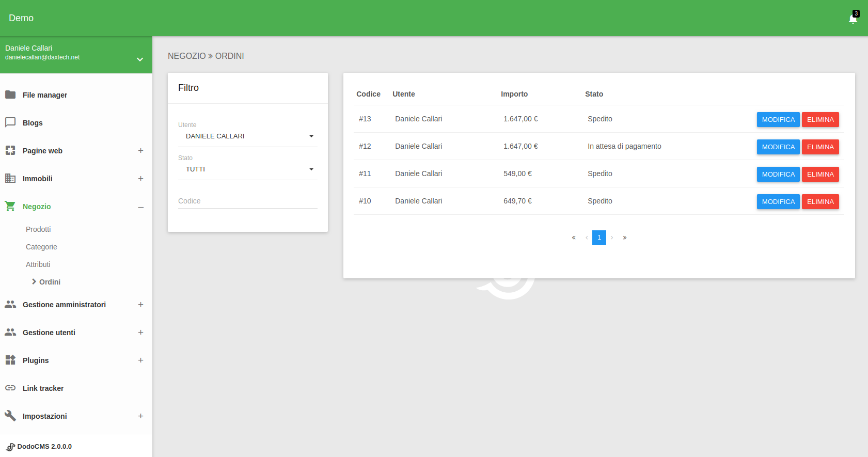Expand the Immobili submenu
The height and width of the screenshot is (457, 868).
(x=140, y=179)
